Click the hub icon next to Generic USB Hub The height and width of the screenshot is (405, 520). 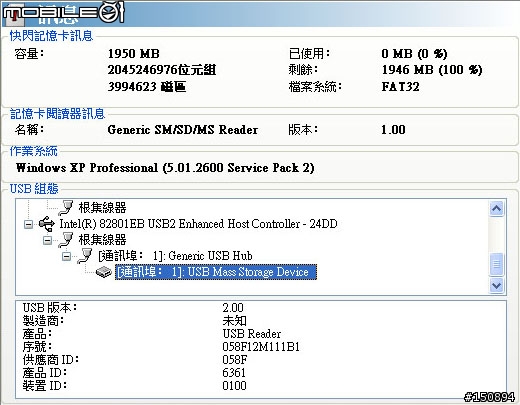pos(85,256)
